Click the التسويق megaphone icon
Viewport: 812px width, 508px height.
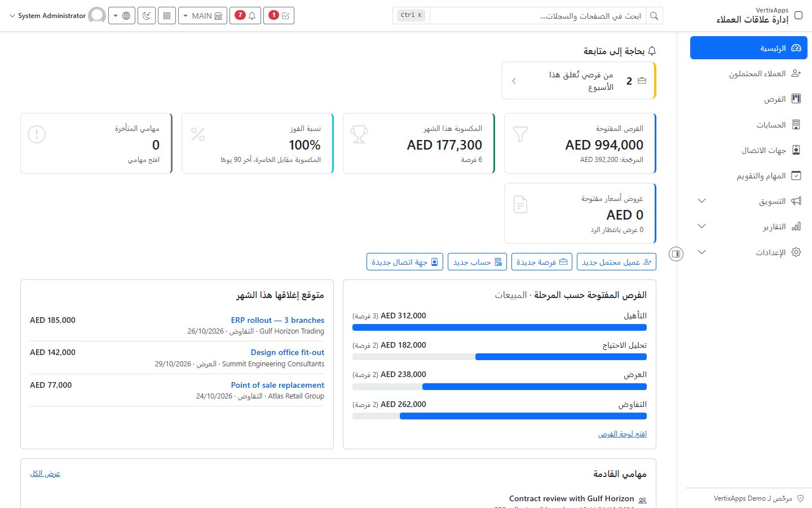coord(796,201)
